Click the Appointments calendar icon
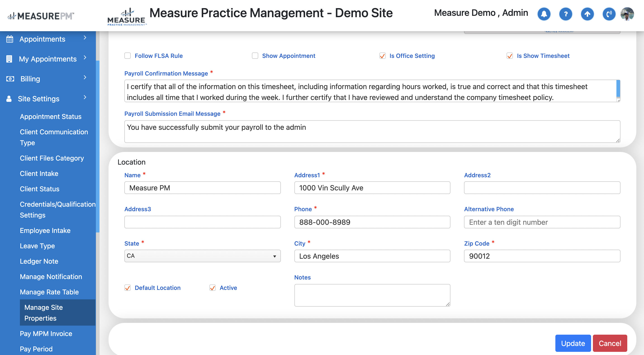Screen dimensions: 644x355 [x=9, y=39]
